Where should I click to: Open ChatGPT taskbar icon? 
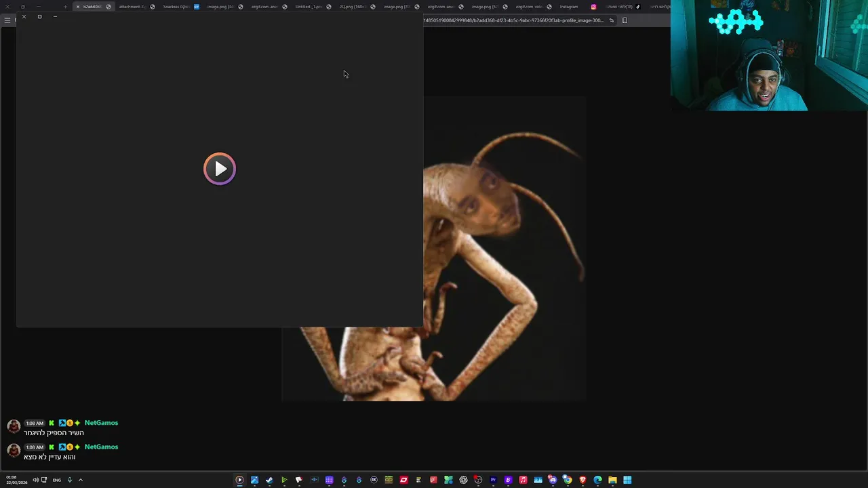click(x=463, y=480)
